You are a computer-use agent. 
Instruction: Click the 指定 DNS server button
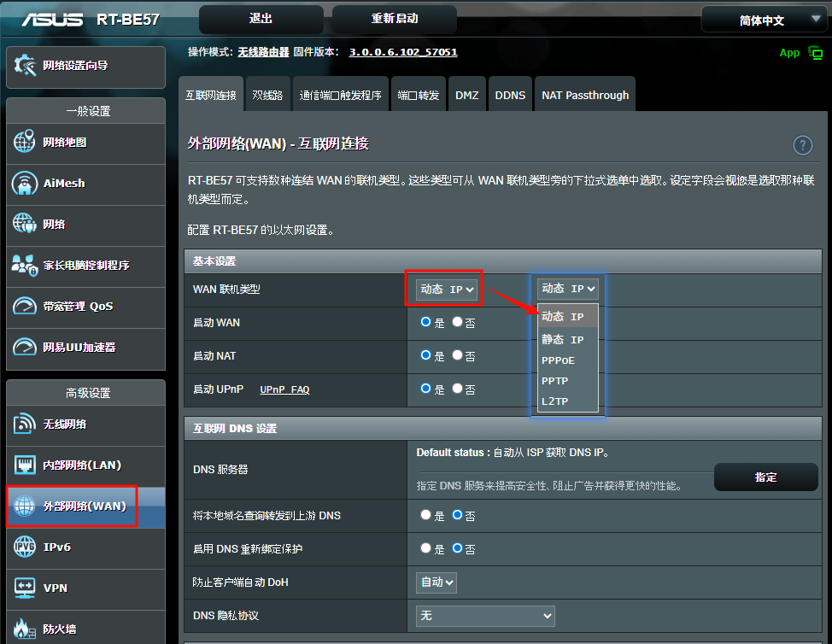point(765,477)
